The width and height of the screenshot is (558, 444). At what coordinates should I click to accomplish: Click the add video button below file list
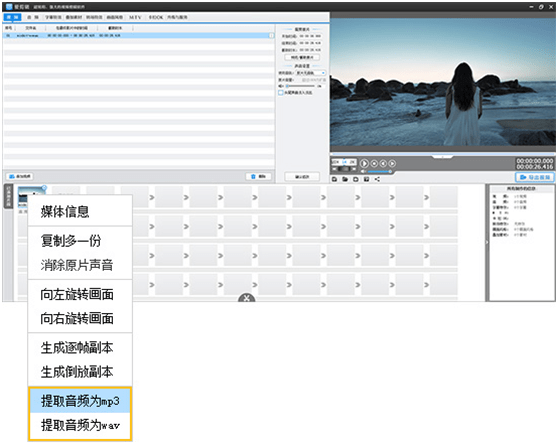click(20, 176)
